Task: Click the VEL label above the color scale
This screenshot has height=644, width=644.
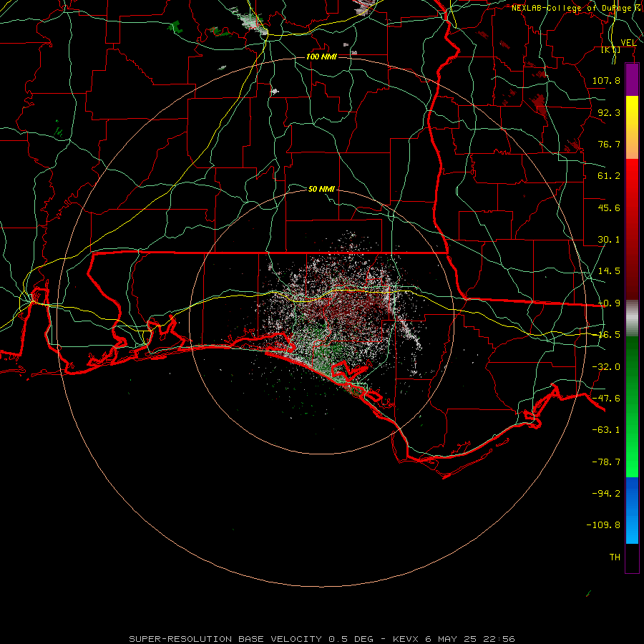Action: pos(628,43)
